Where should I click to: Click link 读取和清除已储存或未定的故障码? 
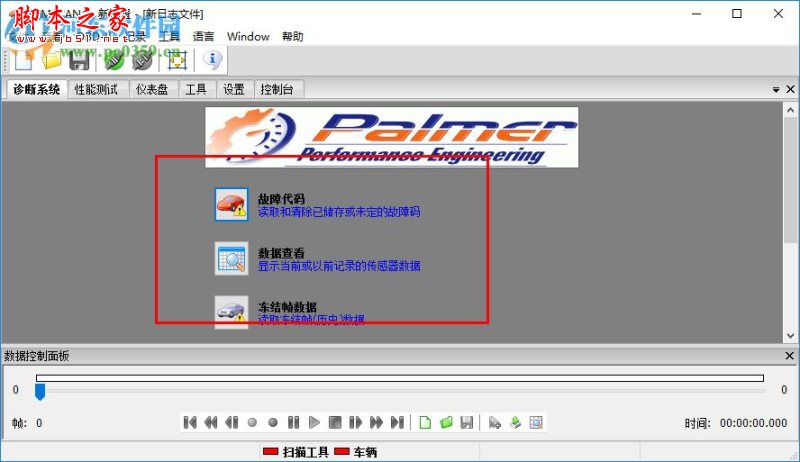339,212
